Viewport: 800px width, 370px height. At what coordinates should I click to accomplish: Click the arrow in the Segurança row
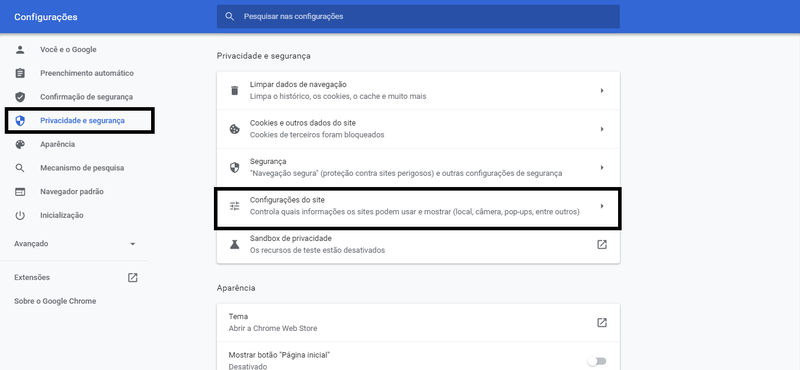click(x=602, y=167)
